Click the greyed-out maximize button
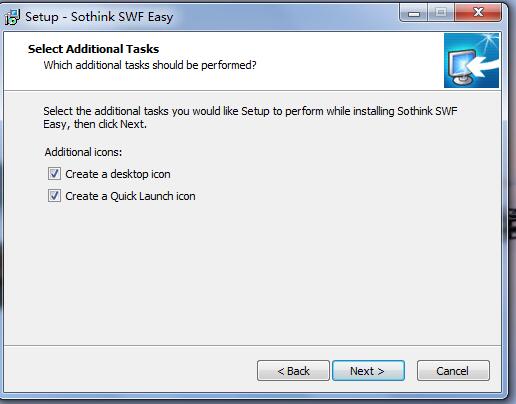Screen dimensions: 516x404 441,13
